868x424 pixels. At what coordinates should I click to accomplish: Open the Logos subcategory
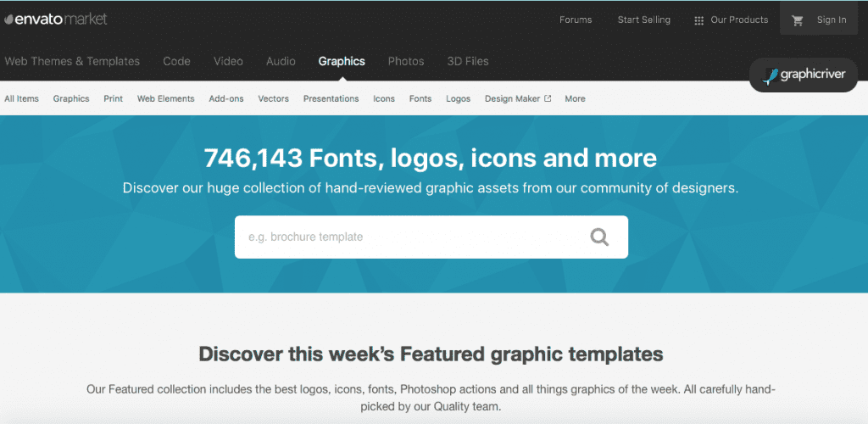[x=458, y=99]
